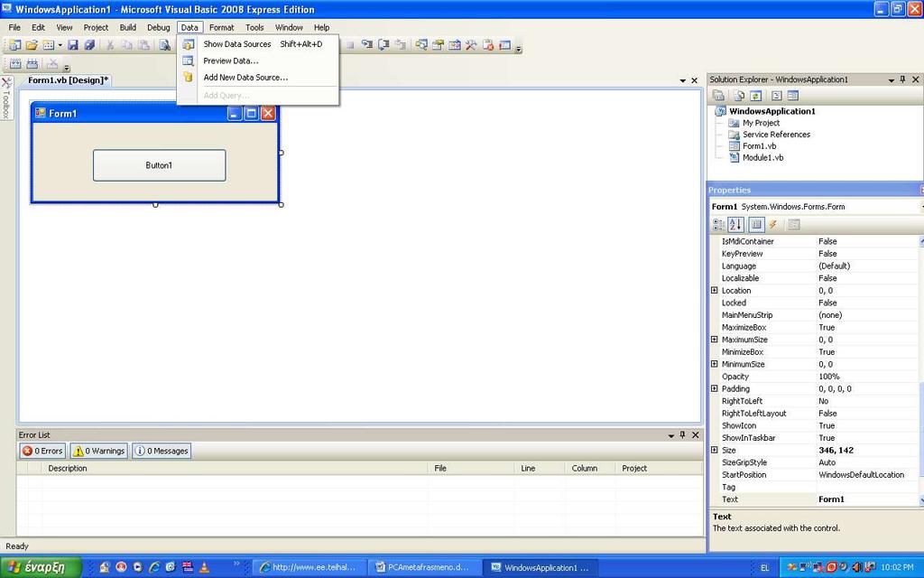Click Button1 on the form designer

[159, 165]
